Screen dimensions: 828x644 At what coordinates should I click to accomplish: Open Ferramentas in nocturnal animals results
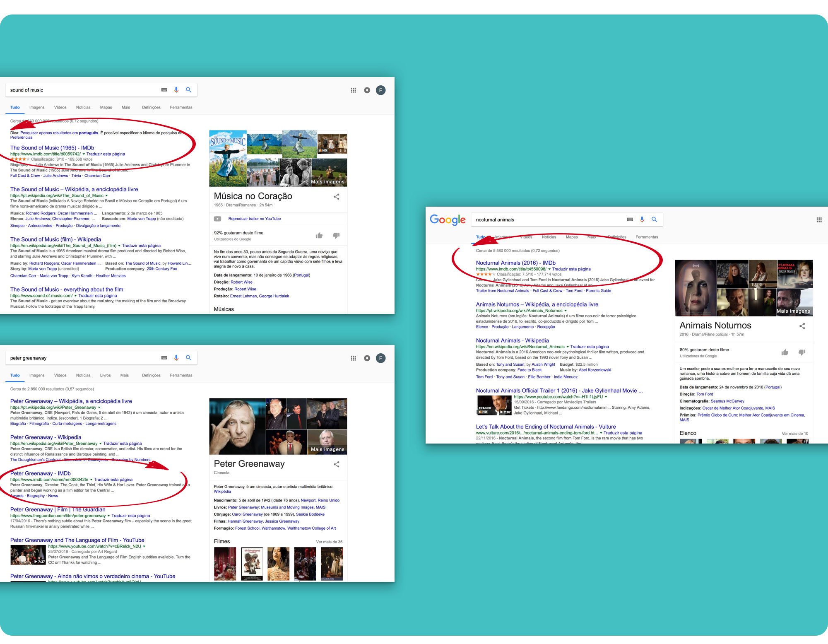[646, 237]
